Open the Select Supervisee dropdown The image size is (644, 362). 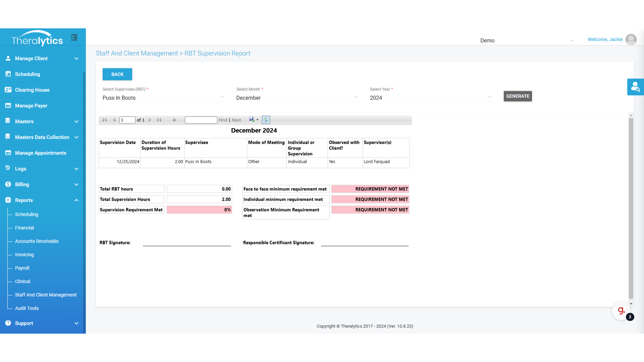click(x=163, y=98)
